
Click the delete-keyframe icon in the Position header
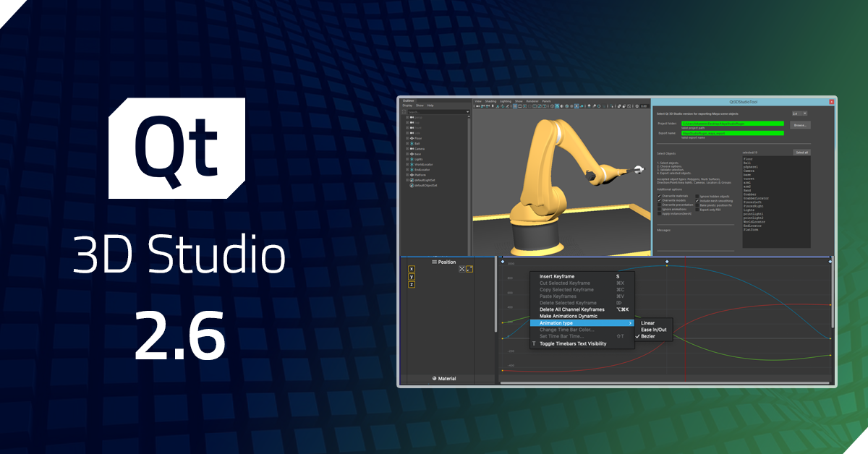tap(462, 269)
